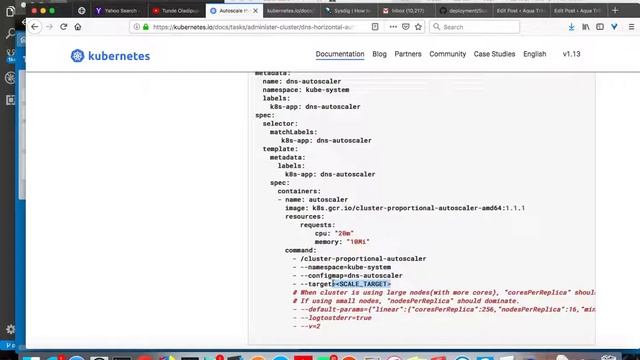Click the --namespace=kube-system line
This screenshot has height=360, width=640.
[342, 267]
